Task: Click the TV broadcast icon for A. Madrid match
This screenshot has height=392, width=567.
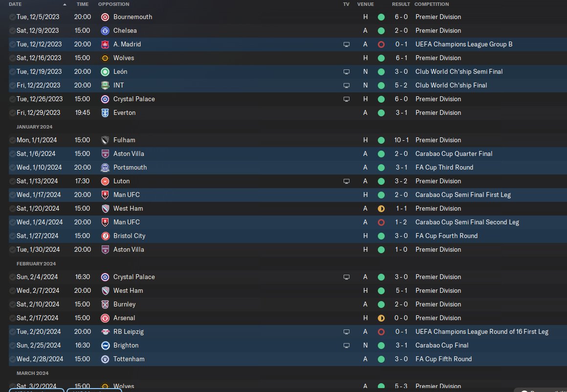Action: [347, 44]
